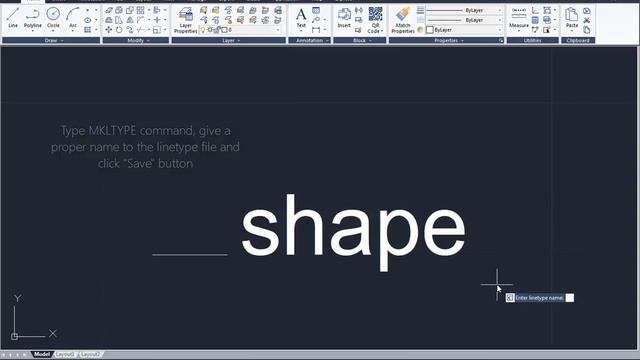The height and width of the screenshot is (360, 640).
Task: Click the Array tool icon
Action: pos(140,10)
